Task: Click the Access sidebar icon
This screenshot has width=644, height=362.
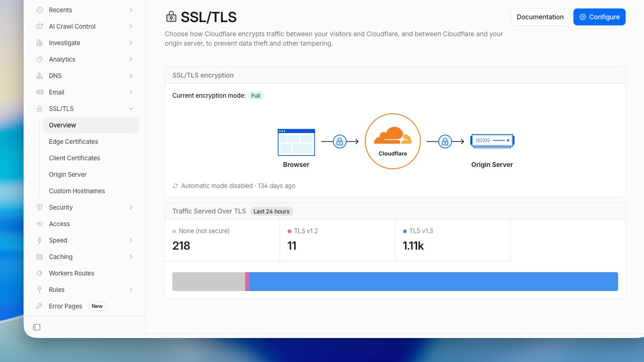Action: [x=40, y=224]
